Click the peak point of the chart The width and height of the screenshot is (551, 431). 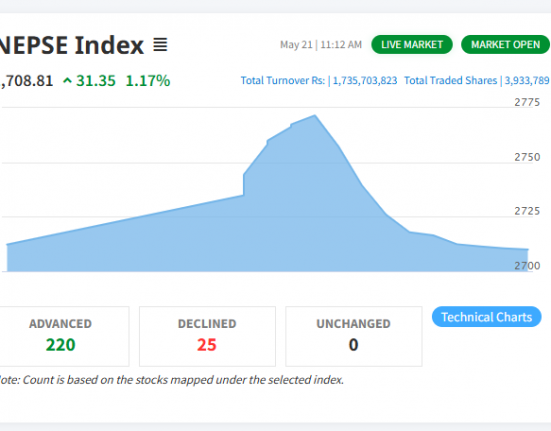click(x=315, y=115)
